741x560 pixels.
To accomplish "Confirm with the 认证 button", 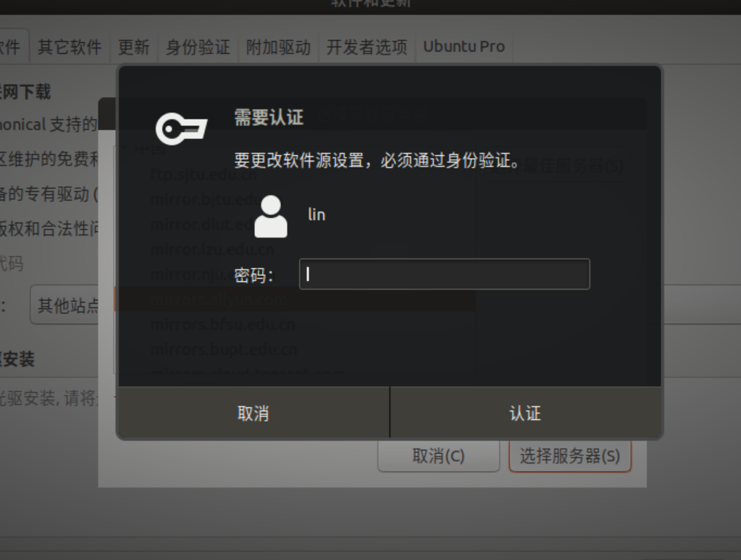I will pos(525,412).
